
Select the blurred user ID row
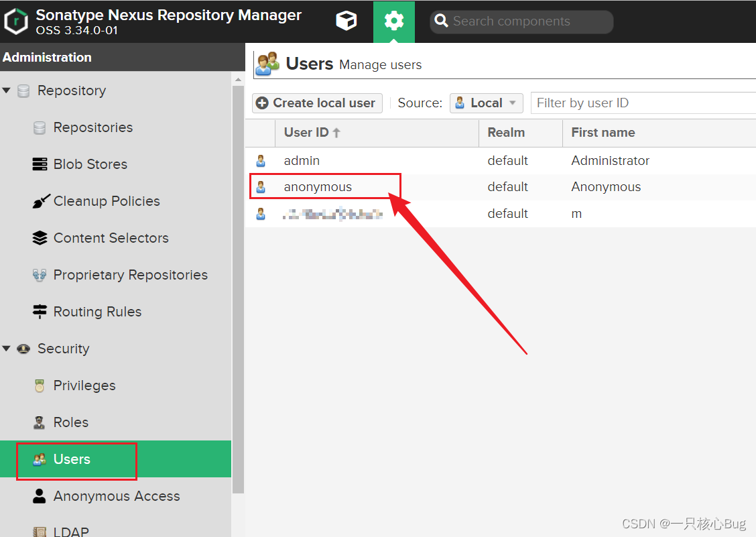coord(332,214)
